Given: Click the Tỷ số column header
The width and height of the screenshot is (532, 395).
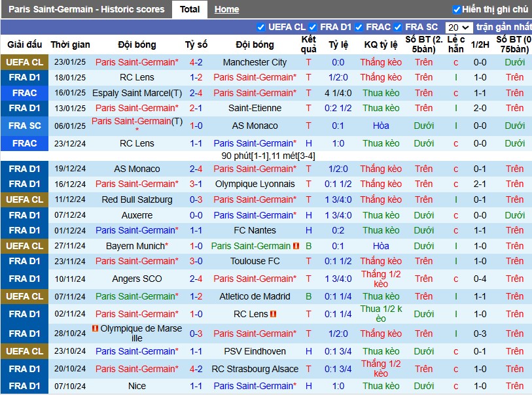Looking at the screenshot, I should coord(196,44).
